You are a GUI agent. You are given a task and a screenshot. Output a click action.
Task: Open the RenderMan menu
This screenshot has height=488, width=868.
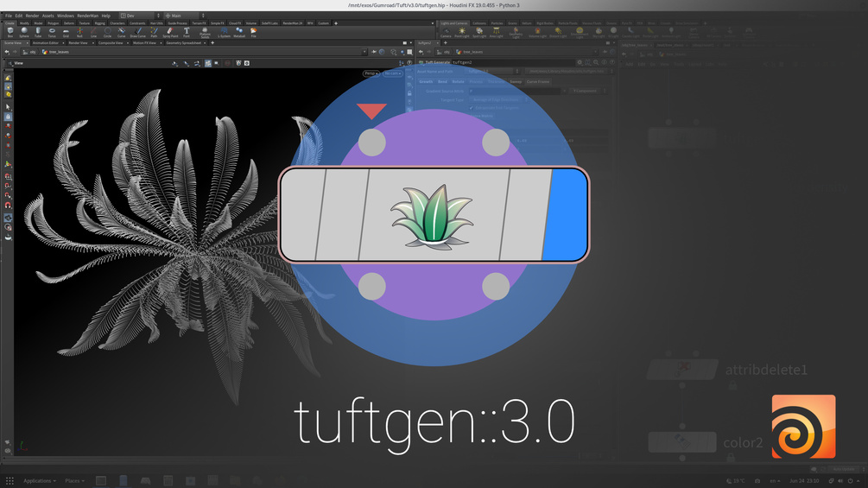click(x=87, y=16)
